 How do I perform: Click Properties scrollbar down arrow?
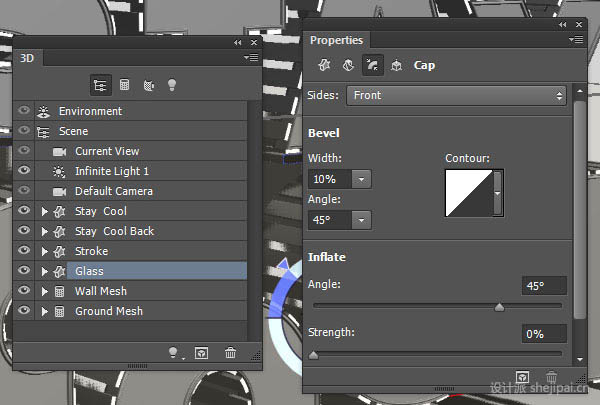pyautogui.click(x=580, y=359)
